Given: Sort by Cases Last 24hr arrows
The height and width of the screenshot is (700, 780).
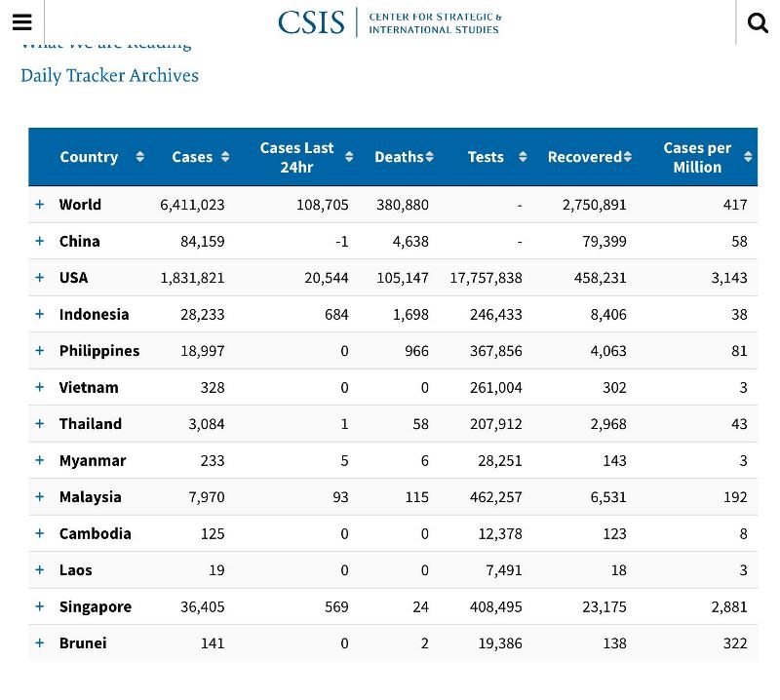Looking at the screenshot, I should 349,157.
